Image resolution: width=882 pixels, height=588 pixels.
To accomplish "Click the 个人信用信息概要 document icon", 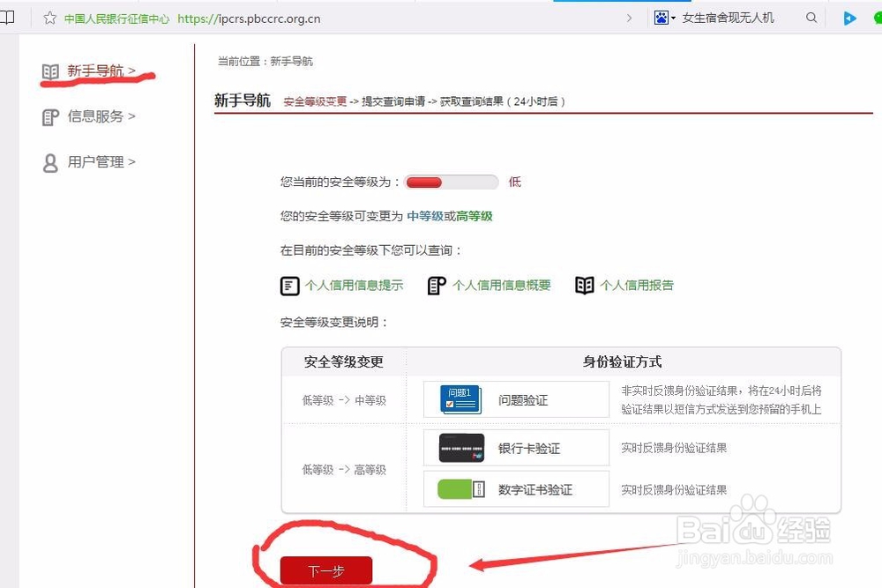I will point(437,287).
